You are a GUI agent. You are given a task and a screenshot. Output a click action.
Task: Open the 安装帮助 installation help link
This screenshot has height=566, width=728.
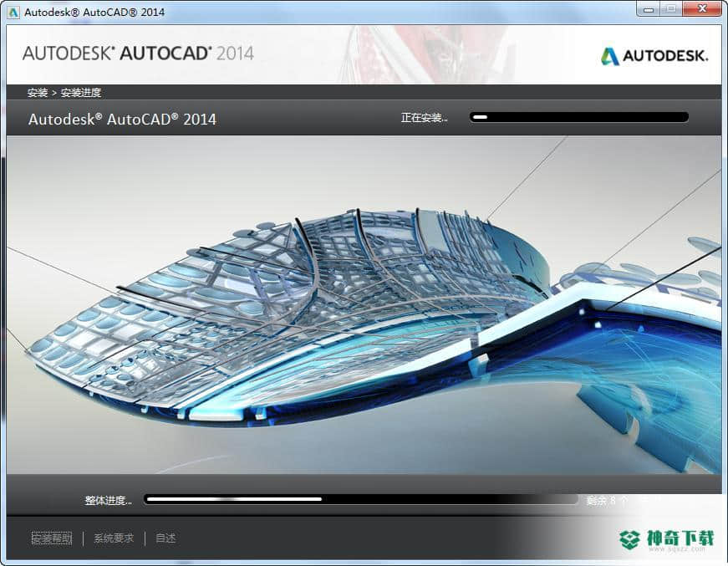[52, 538]
